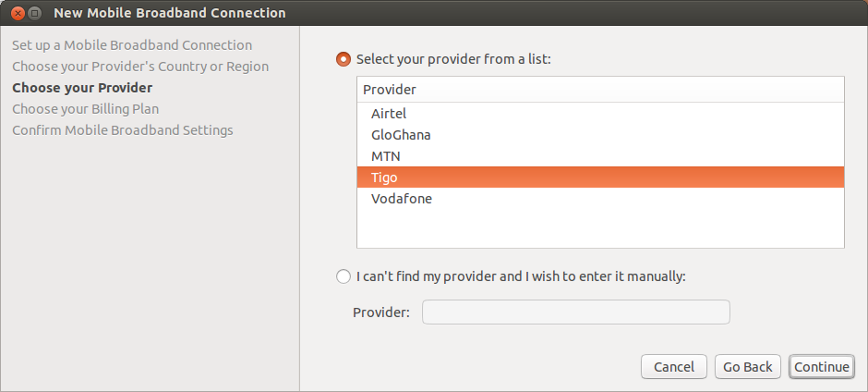
Task: Close the New Mobile Broadband Connection window
Action: pos(18,13)
